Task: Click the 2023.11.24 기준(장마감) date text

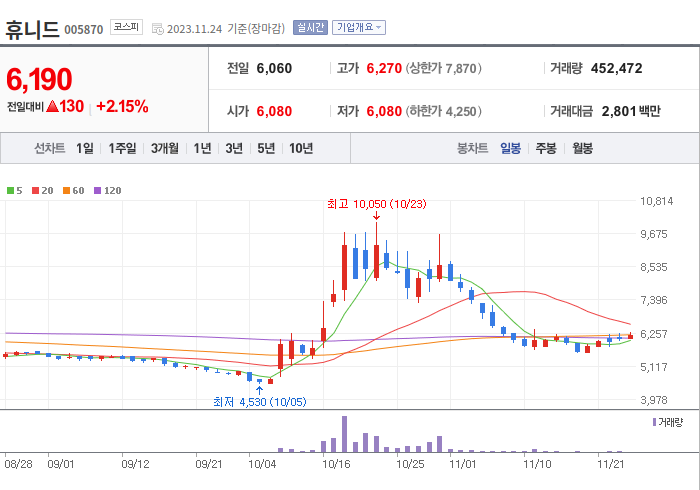Action: pos(226,29)
